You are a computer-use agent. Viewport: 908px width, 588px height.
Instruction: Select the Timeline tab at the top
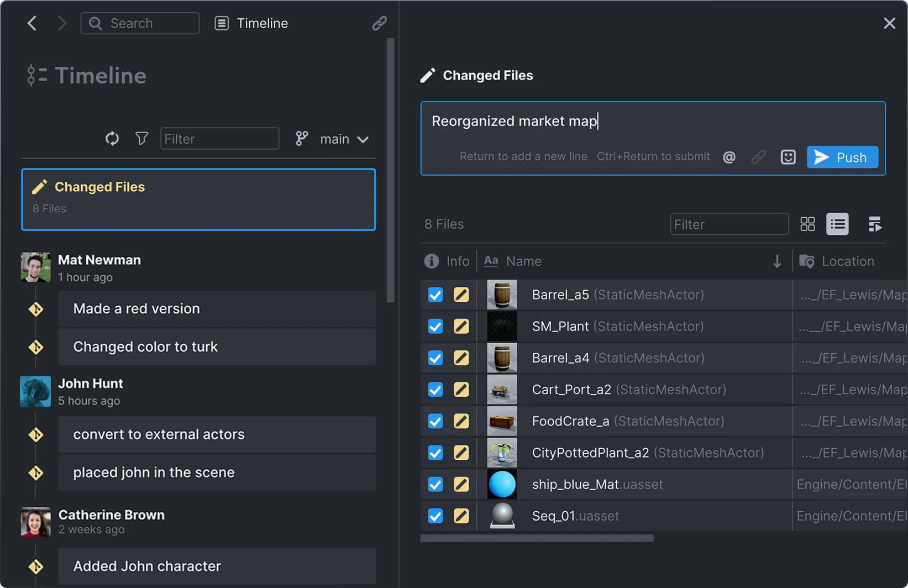click(250, 23)
